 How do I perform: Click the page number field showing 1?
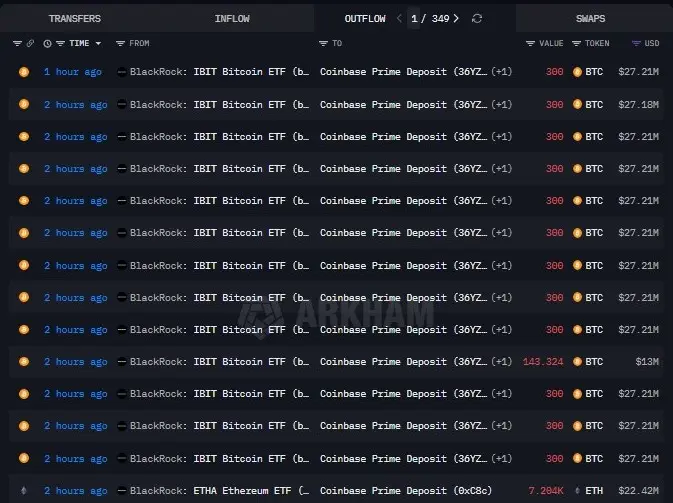[x=414, y=18]
